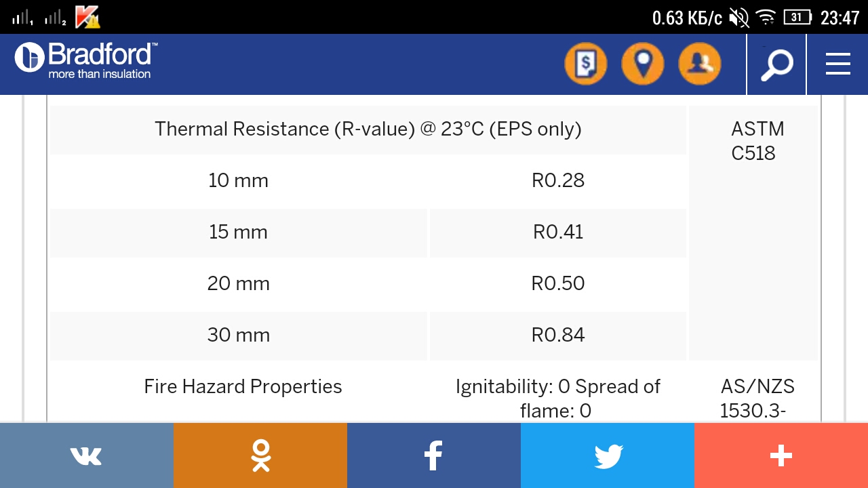Screen dimensions: 868x488
Task: Tap the Kaspersky notification icon
Action: click(x=87, y=17)
